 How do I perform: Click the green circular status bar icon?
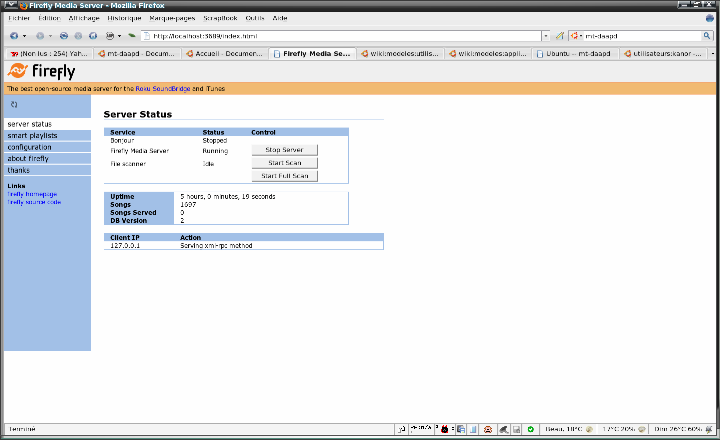click(x=530, y=429)
